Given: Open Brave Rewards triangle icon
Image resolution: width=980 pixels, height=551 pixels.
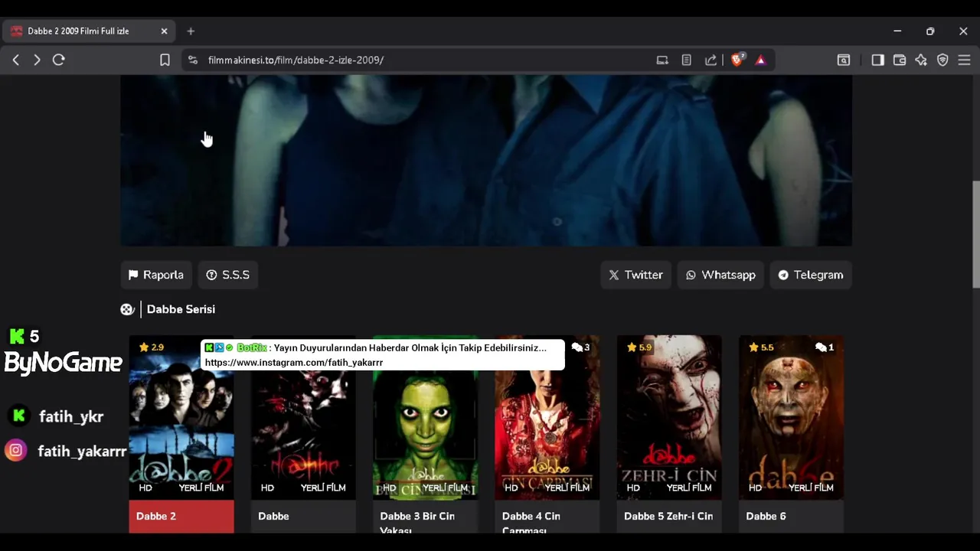Looking at the screenshot, I should [x=760, y=60].
